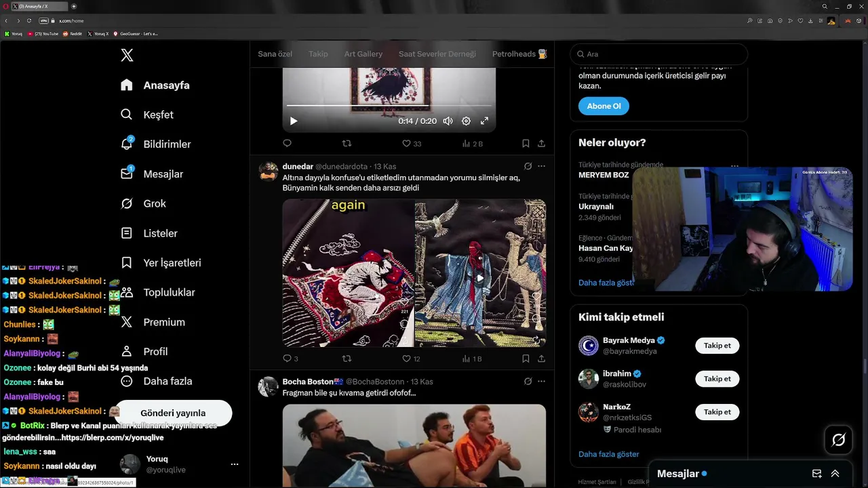868x488 pixels.
Task: Open the video settings gear
Action: [x=466, y=121]
